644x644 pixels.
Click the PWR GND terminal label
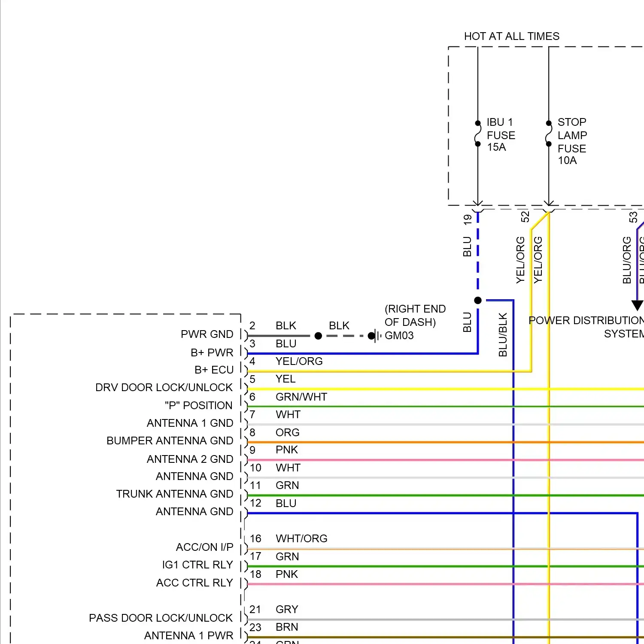coord(207,334)
